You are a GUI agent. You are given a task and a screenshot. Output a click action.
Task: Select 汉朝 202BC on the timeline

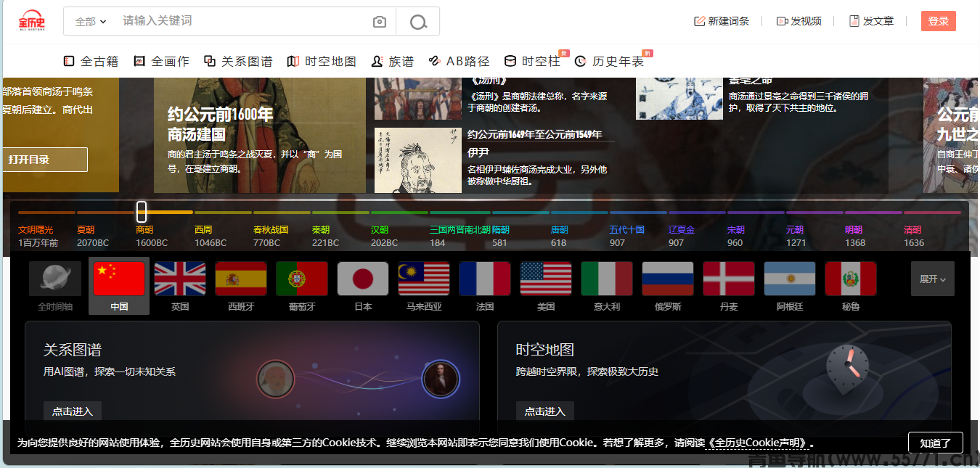click(x=384, y=236)
